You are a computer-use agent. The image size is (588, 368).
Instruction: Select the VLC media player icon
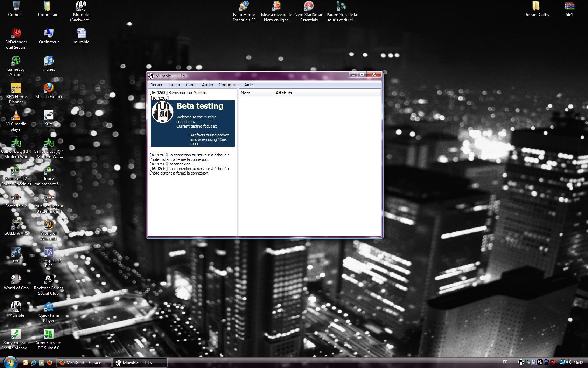coord(16,121)
